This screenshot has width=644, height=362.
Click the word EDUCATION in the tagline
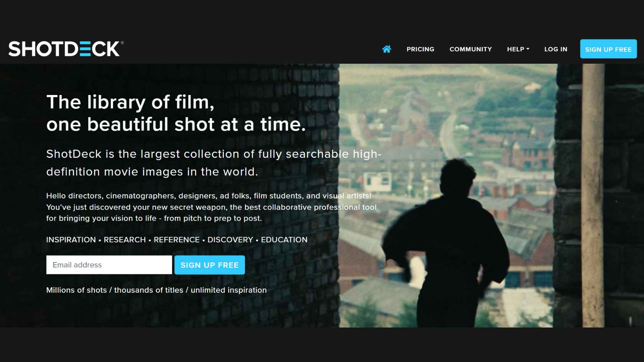click(284, 240)
